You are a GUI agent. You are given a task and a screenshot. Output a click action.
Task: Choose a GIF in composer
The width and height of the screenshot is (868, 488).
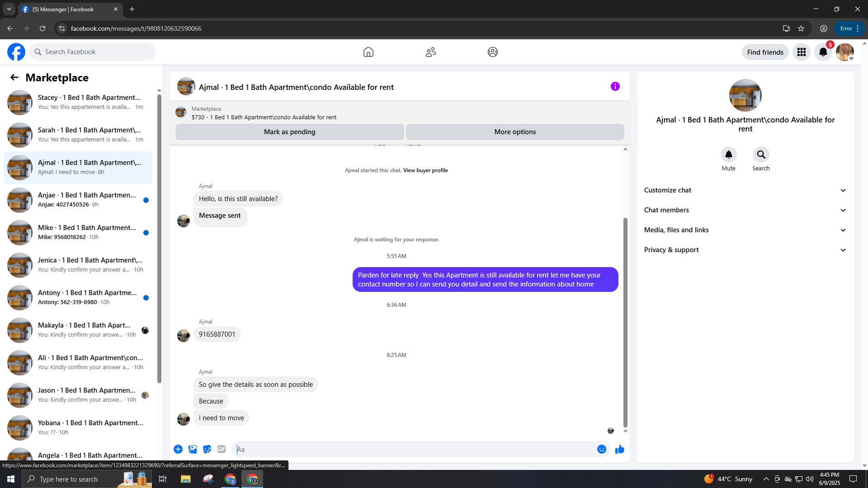(x=222, y=449)
